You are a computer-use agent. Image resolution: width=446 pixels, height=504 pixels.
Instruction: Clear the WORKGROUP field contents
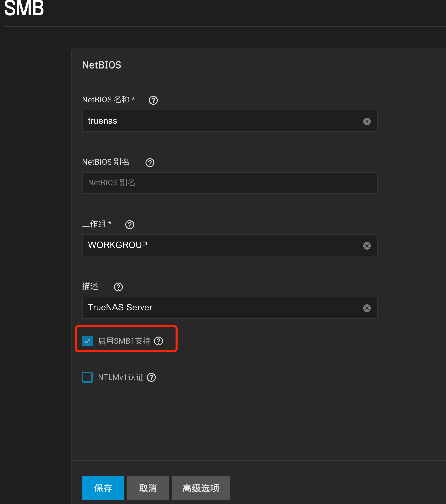tap(367, 246)
